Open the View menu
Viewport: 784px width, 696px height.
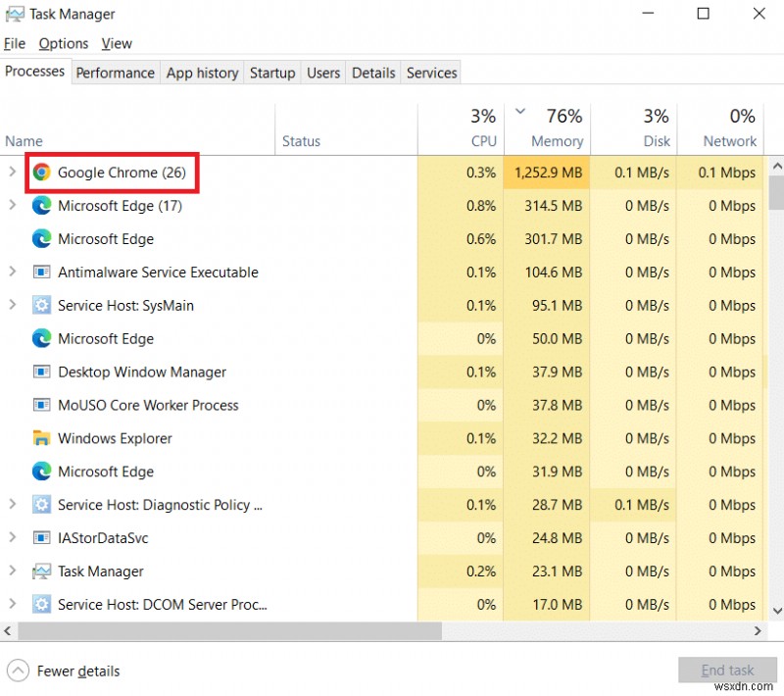[117, 44]
